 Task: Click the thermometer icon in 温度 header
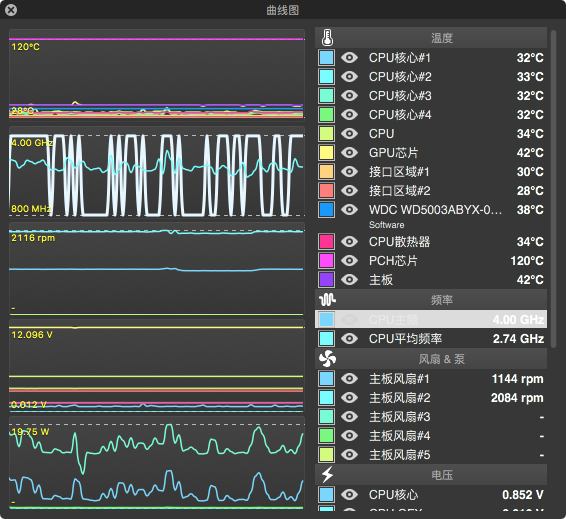click(327, 38)
